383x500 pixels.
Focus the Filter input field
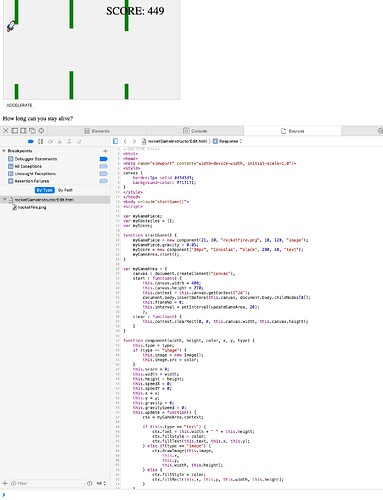coord(47,483)
